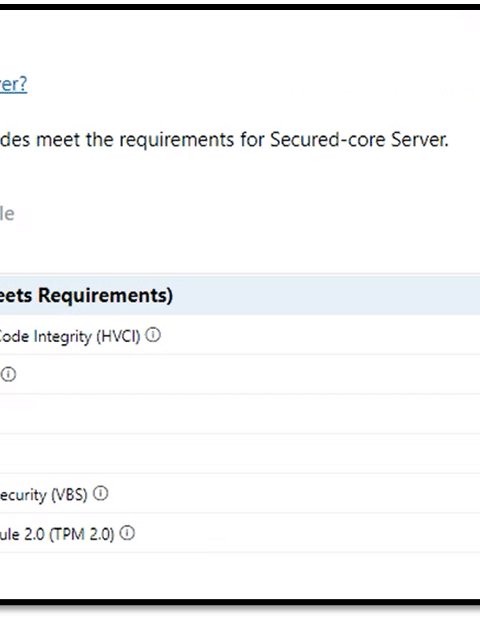480x618 pixels.
Task: Click the "(HVCI)" abbreviation text
Action: [119, 337]
